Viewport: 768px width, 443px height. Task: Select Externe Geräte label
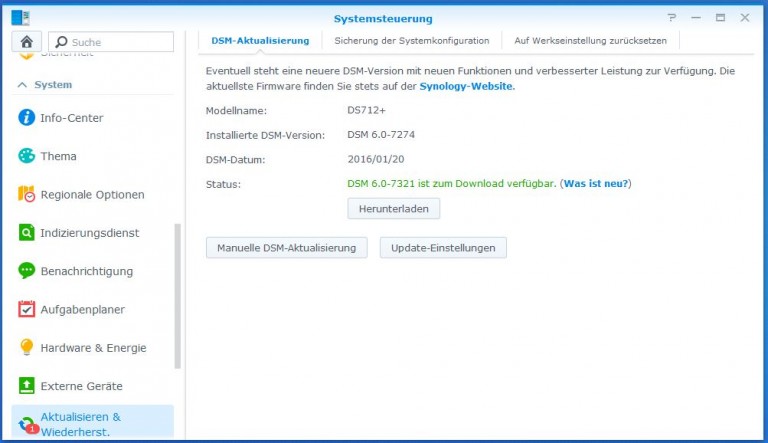pyautogui.click(x=81, y=386)
